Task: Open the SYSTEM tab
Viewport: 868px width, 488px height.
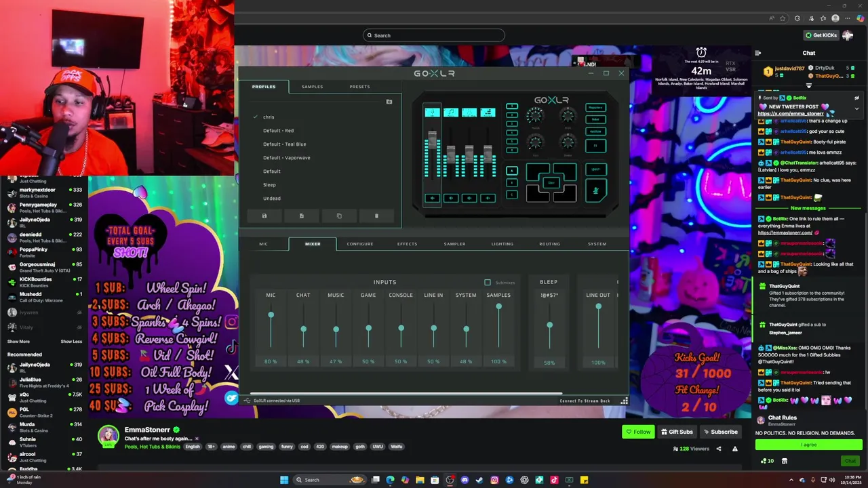Action: (597, 244)
